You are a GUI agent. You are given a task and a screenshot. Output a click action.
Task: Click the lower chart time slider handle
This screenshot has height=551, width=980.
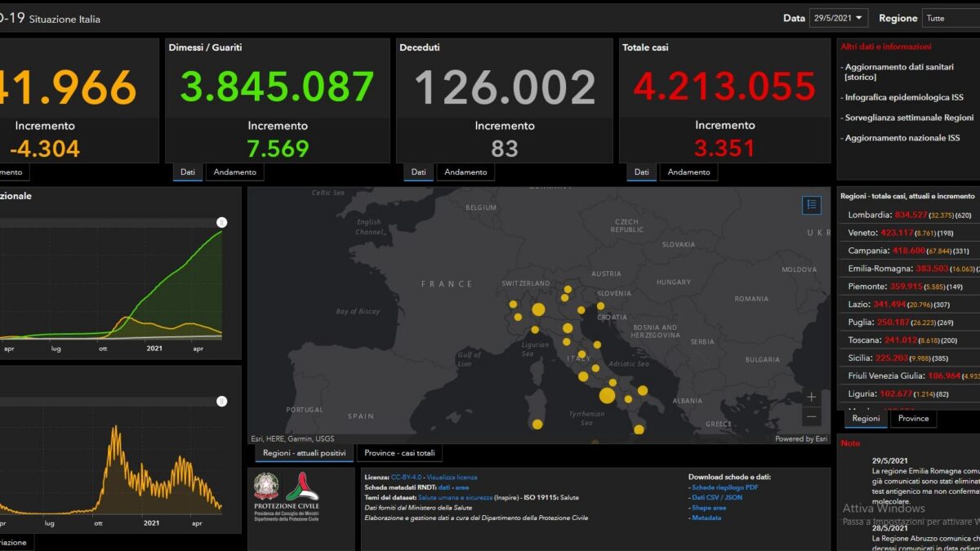(221, 402)
